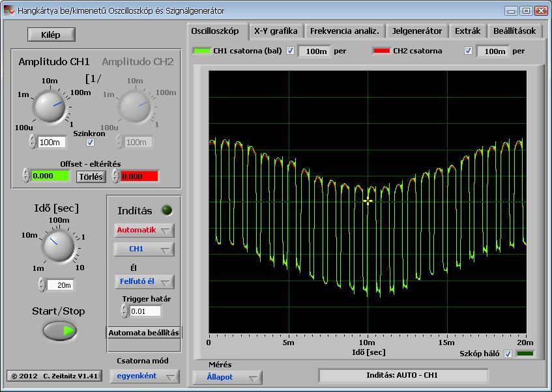The height and width of the screenshot is (392, 552).
Task: Click the 15m label on time axis
Action: (x=446, y=343)
